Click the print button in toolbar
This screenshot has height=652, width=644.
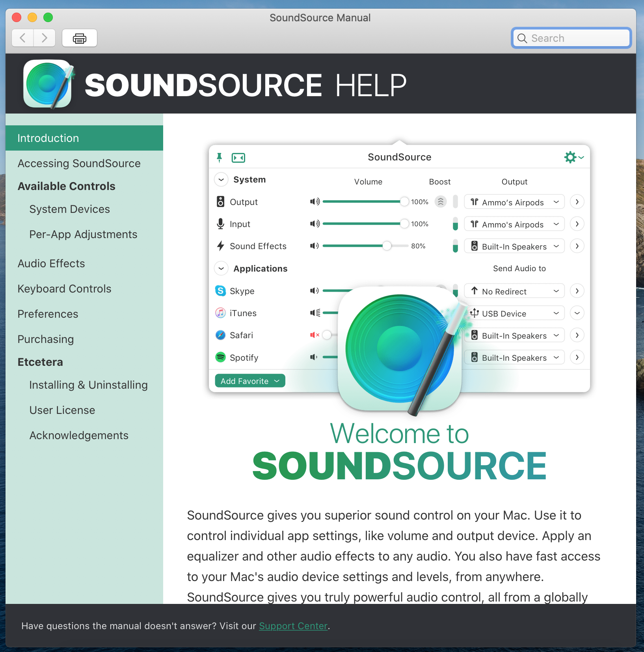click(80, 38)
